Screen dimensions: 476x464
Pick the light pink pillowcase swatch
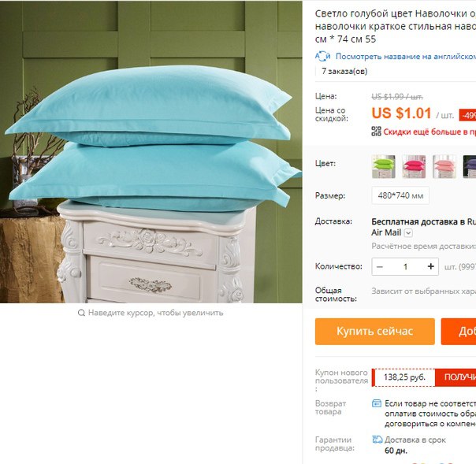tap(444, 166)
